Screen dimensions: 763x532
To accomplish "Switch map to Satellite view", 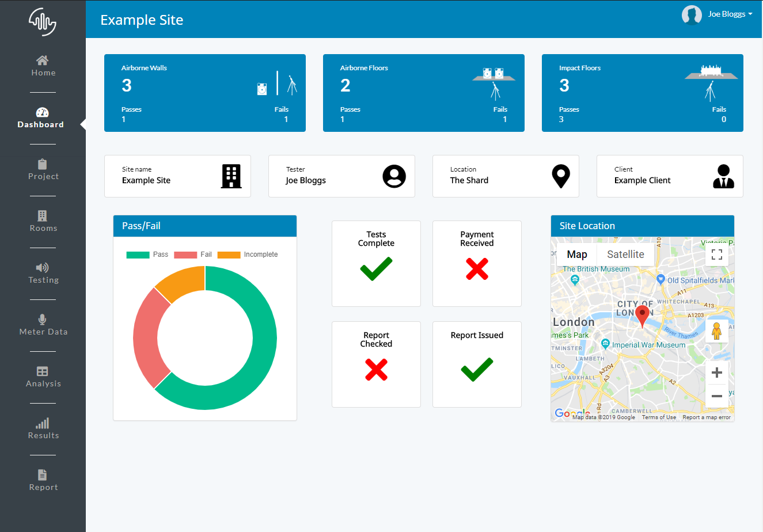I will 625,254.
